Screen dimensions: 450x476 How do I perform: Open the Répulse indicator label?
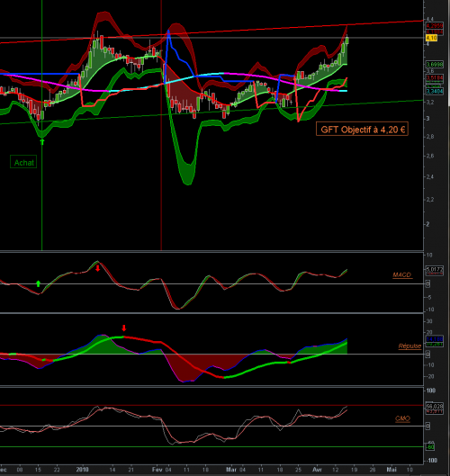pyautogui.click(x=409, y=346)
